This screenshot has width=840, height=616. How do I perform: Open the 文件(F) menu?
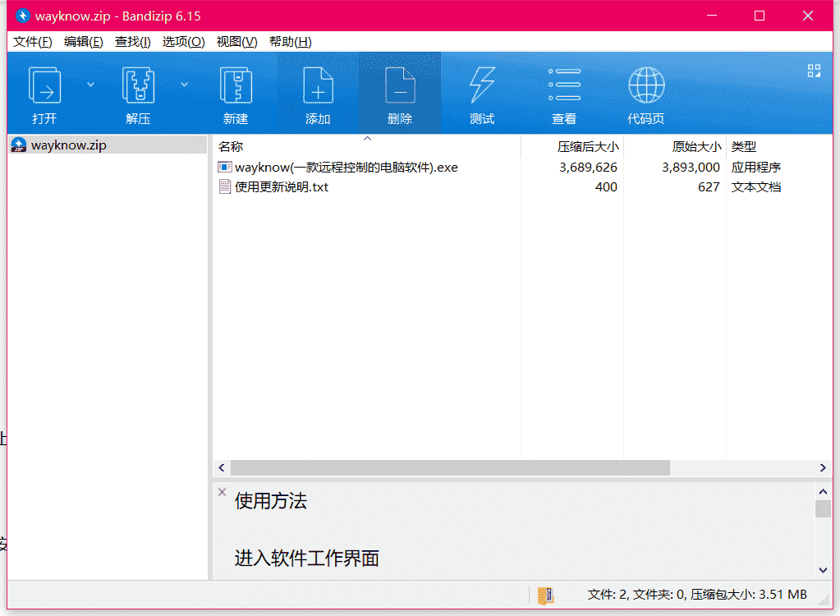click(x=32, y=42)
